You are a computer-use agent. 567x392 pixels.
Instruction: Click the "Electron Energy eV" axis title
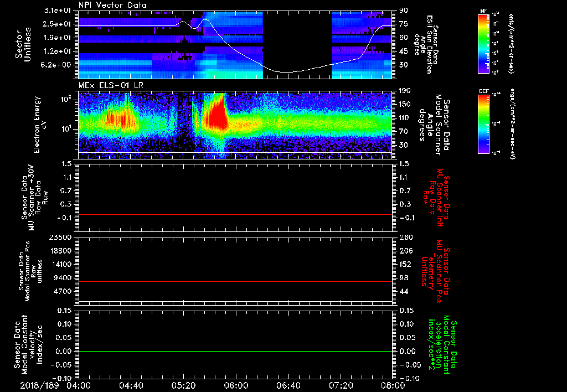pyautogui.click(x=41, y=125)
